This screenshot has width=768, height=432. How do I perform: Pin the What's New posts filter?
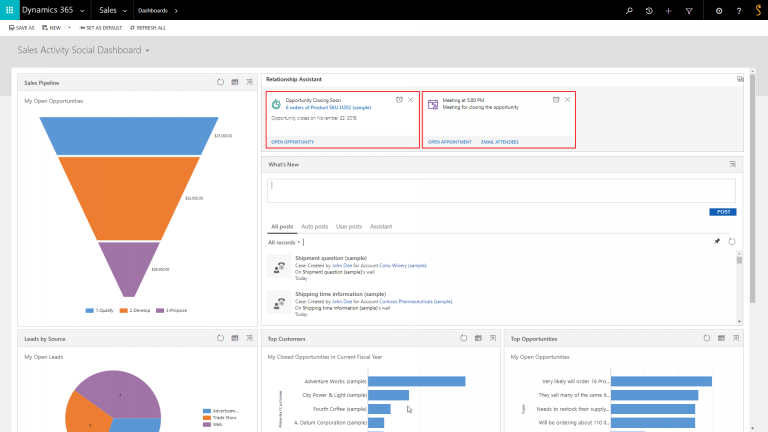pos(717,241)
